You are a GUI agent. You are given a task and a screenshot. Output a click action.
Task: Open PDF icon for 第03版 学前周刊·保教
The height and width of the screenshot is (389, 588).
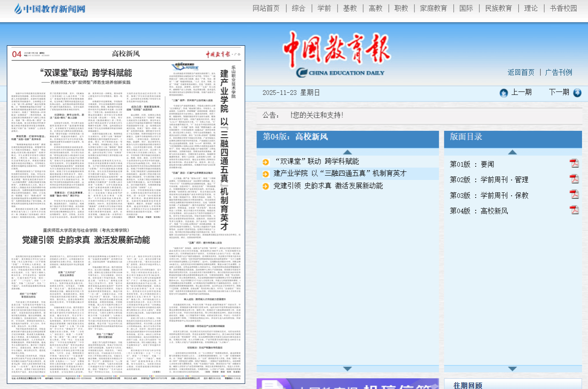(x=574, y=194)
